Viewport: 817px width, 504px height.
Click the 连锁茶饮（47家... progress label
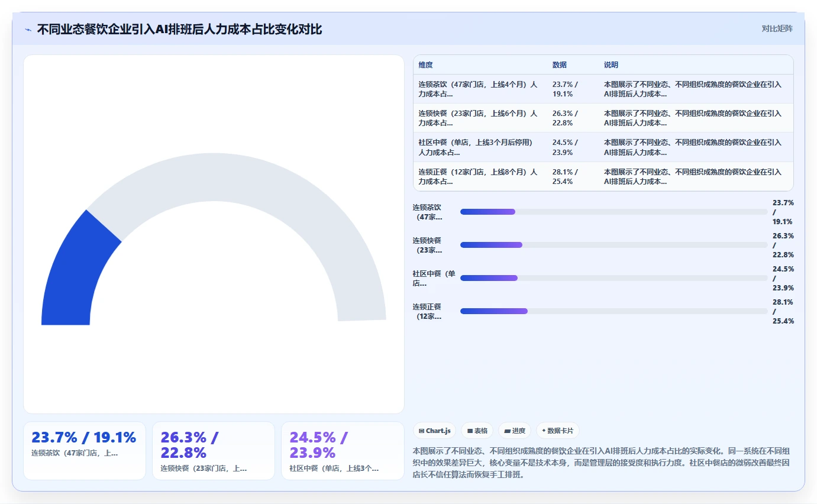(x=427, y=212)
